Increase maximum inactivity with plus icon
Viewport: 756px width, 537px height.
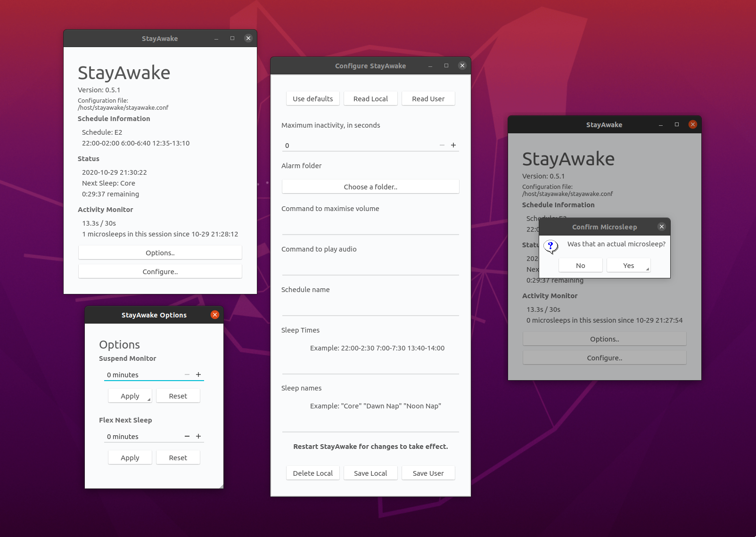[453, 145]
